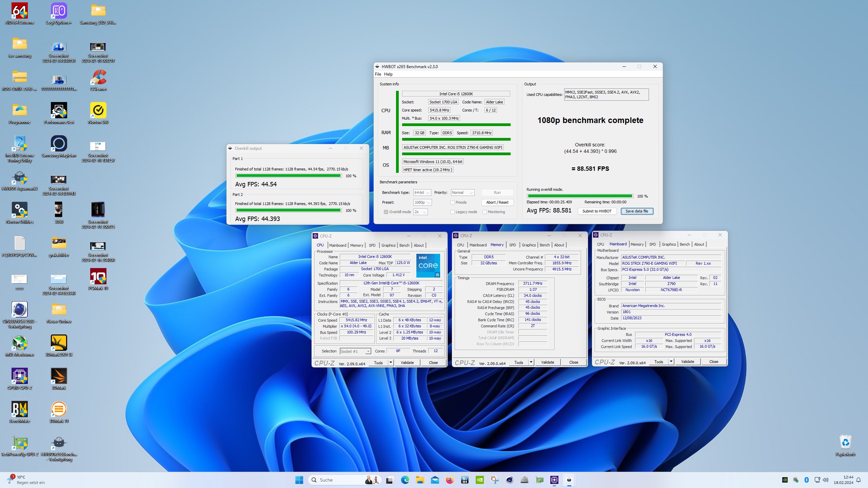Image resolution: width=868 pixels, height=488 pixels.
Task: Open Logi Options+ desktop icon
Action: tap(59, 14)
